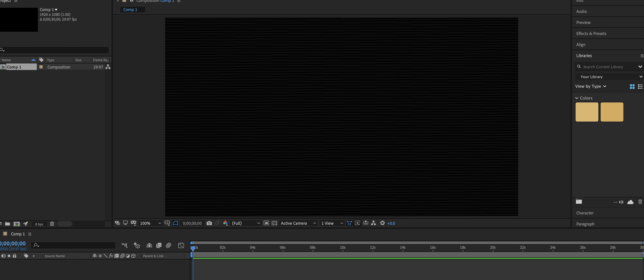Toggle Frame Blending for the composition
Image resolution: width=644 pixels, height=280 pixels.
(159, 245)
